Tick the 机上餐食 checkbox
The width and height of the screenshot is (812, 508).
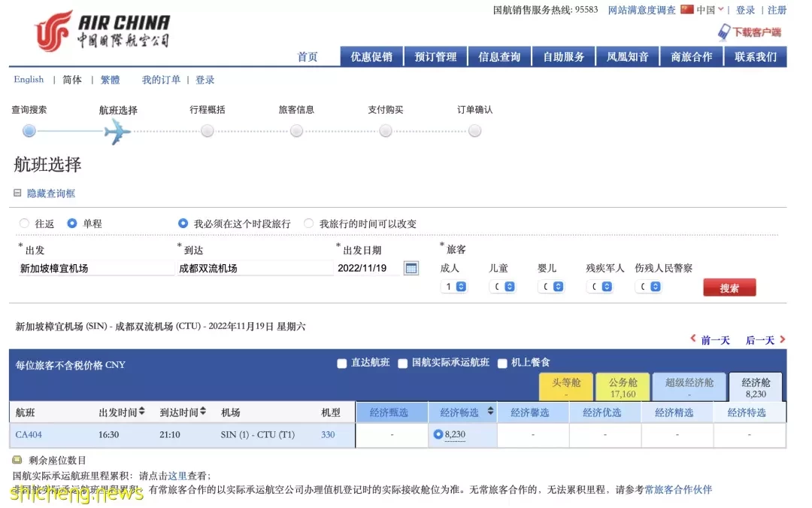click(501, 364)
